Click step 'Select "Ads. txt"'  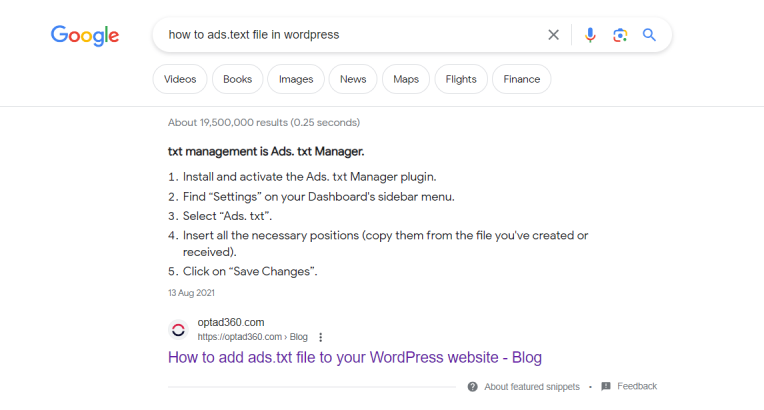pos(227,216)
